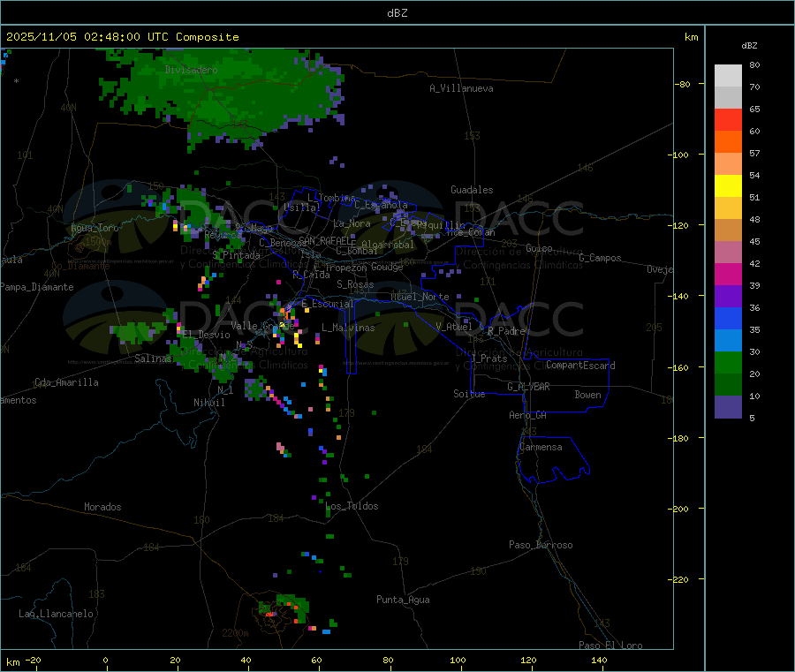
Task: Click the J_Prats location label
Action: click(x=489, y=359)
